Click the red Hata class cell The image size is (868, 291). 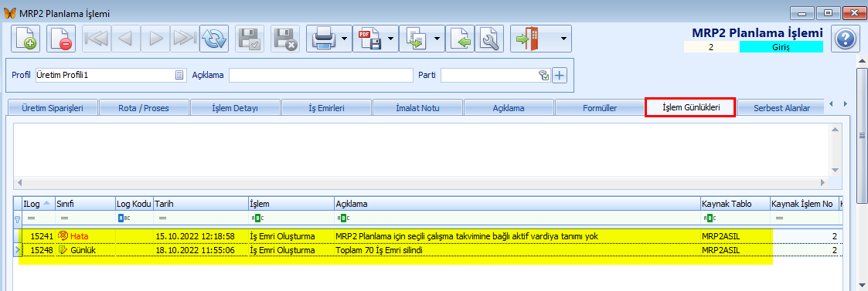coord(85,236)
